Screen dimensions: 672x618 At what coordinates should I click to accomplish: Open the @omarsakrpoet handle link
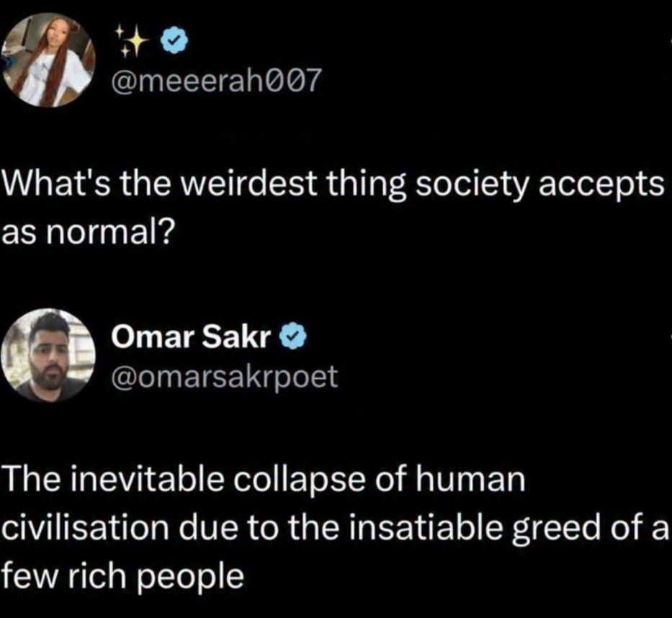point(223,376)
